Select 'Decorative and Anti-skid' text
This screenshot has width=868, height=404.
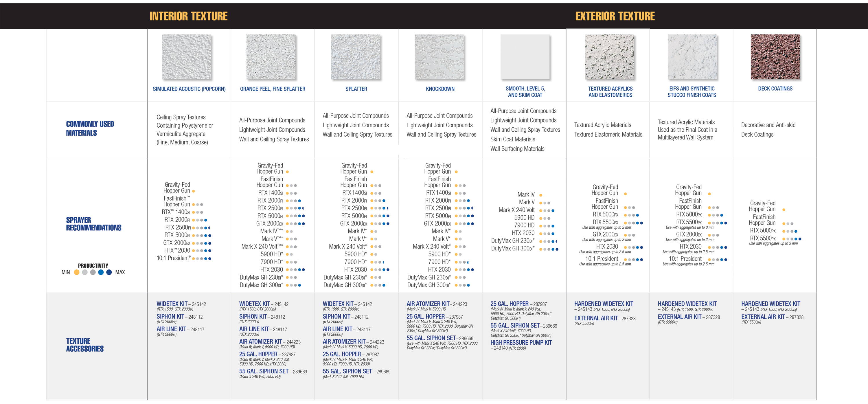pos(768,125)
